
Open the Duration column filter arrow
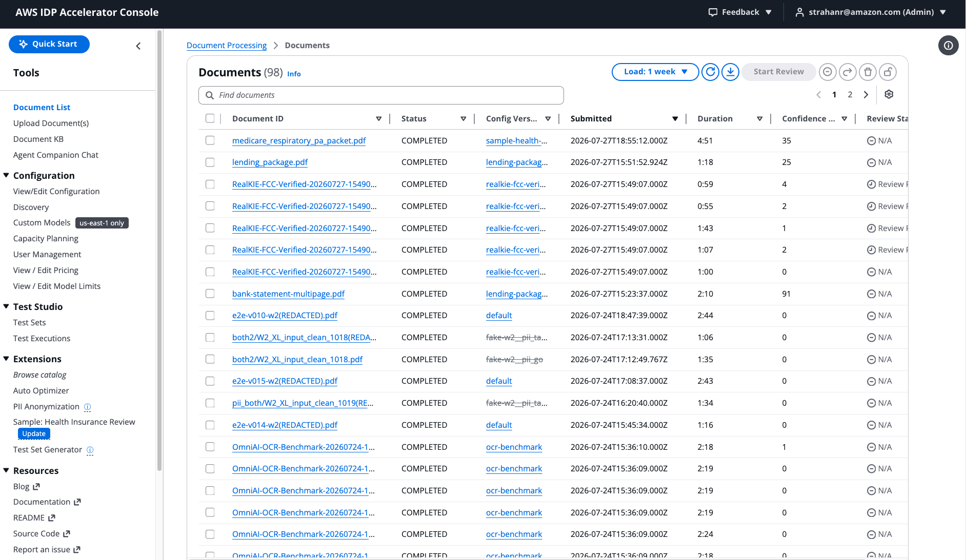click(x=760, y=119)
